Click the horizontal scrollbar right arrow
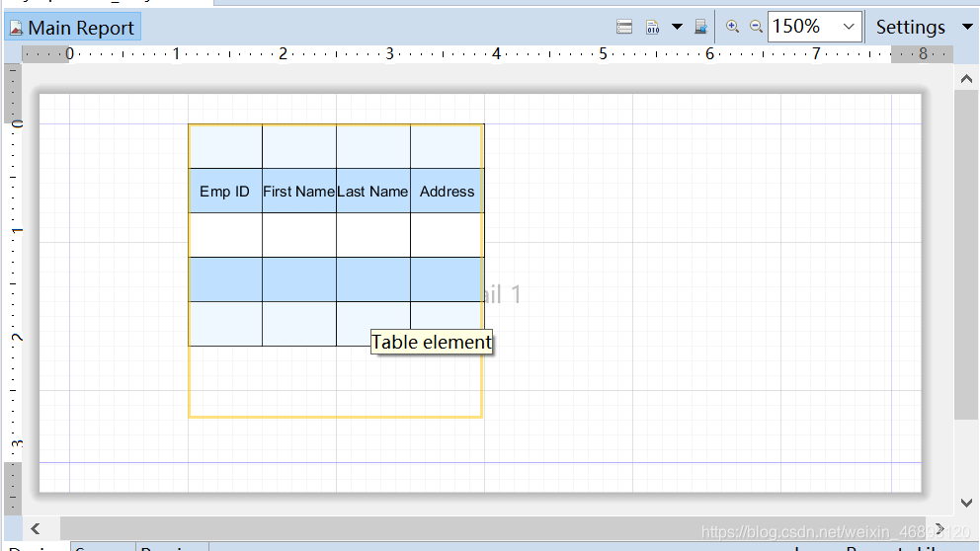Viewport: 980px width, 551px height. click(939, 529)
